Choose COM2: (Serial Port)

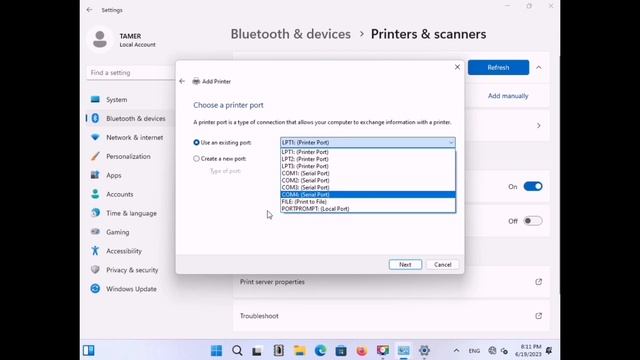click(368, 180)
